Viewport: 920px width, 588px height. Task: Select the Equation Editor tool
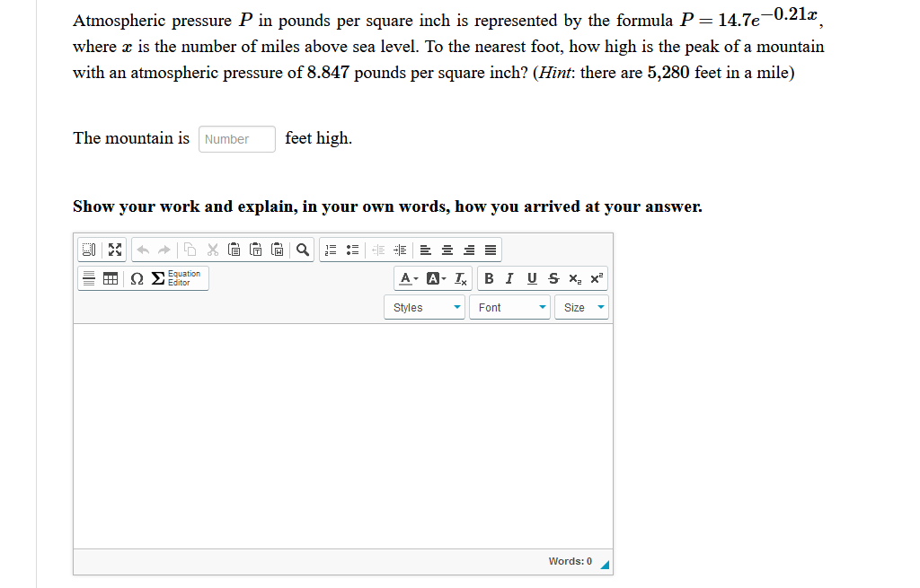pos(171,278)
